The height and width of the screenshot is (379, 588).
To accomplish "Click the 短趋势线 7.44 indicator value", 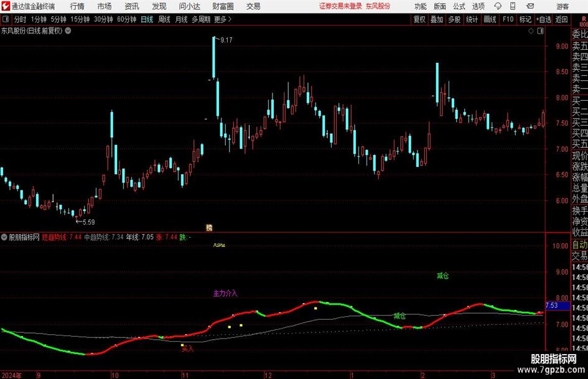I will click(62, 237).
